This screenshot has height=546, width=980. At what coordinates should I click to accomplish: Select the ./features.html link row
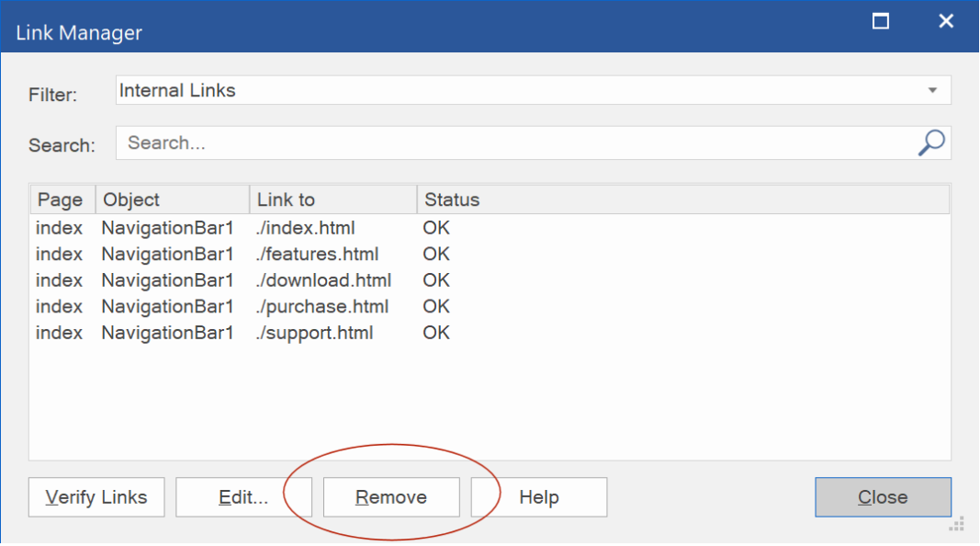(490, 254)
